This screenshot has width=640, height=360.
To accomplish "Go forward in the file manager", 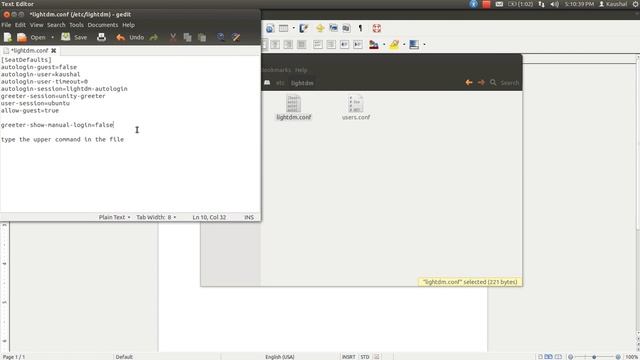I will [481, 82].
